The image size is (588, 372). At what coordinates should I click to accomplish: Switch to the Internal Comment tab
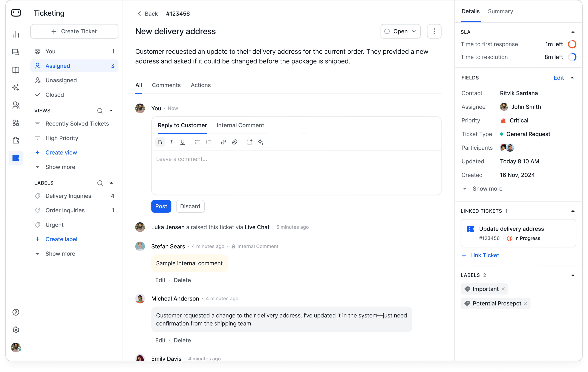coord(240,125)
